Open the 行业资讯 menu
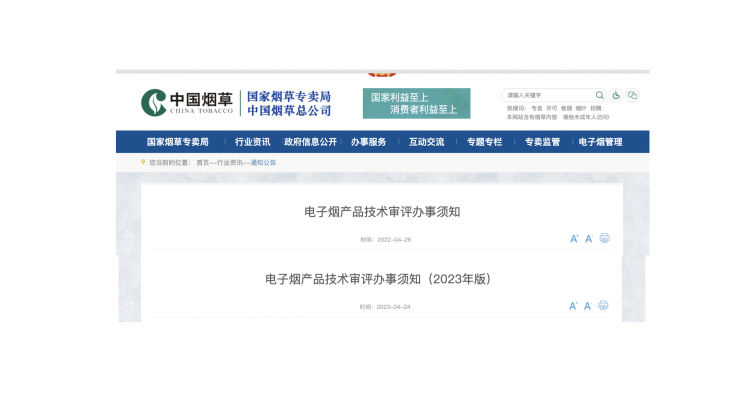The image size is (750, 414). [253, 142]
